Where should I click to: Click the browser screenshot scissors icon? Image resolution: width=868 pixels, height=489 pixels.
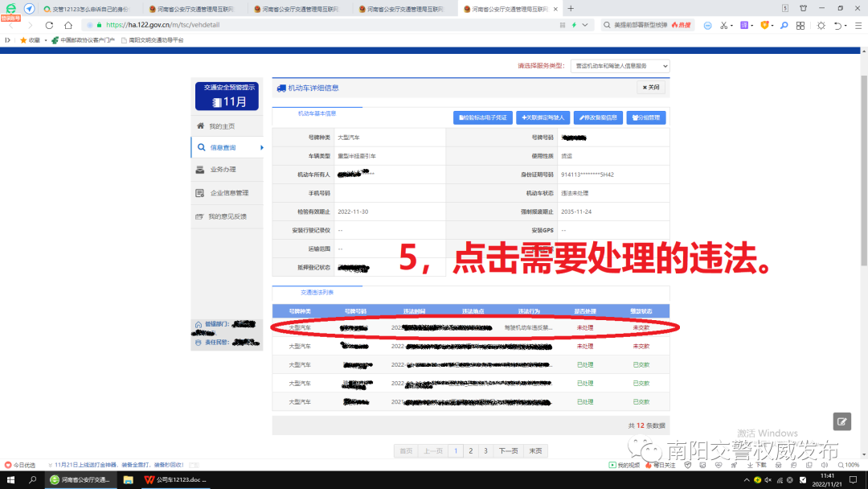[724, 25]
